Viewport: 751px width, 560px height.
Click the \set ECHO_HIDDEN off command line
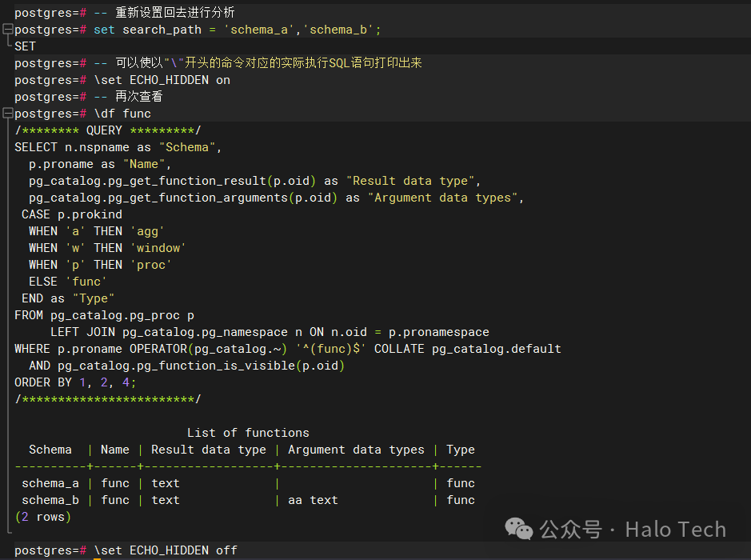tap(165, 550)
